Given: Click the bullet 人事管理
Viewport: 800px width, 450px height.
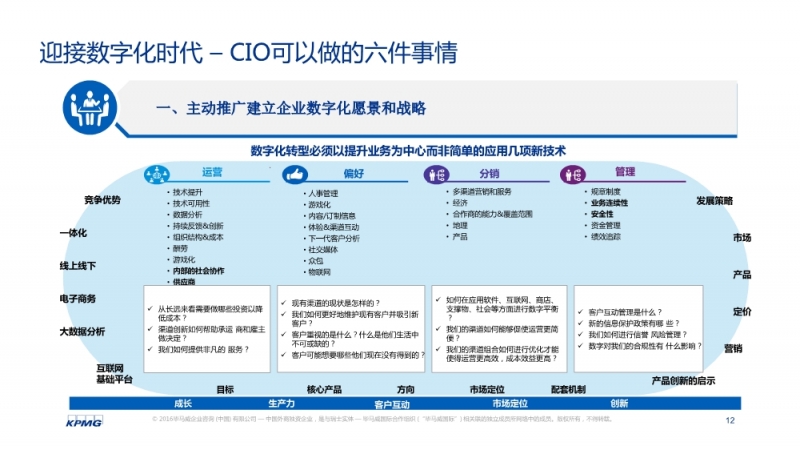Looking at the screenshot, I should coord(323,193).
